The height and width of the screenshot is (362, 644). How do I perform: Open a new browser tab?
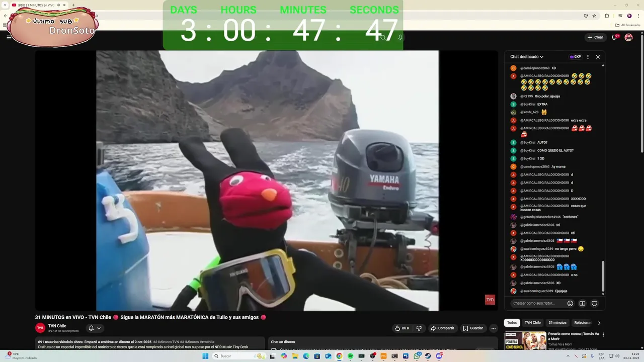coord(73,5)
